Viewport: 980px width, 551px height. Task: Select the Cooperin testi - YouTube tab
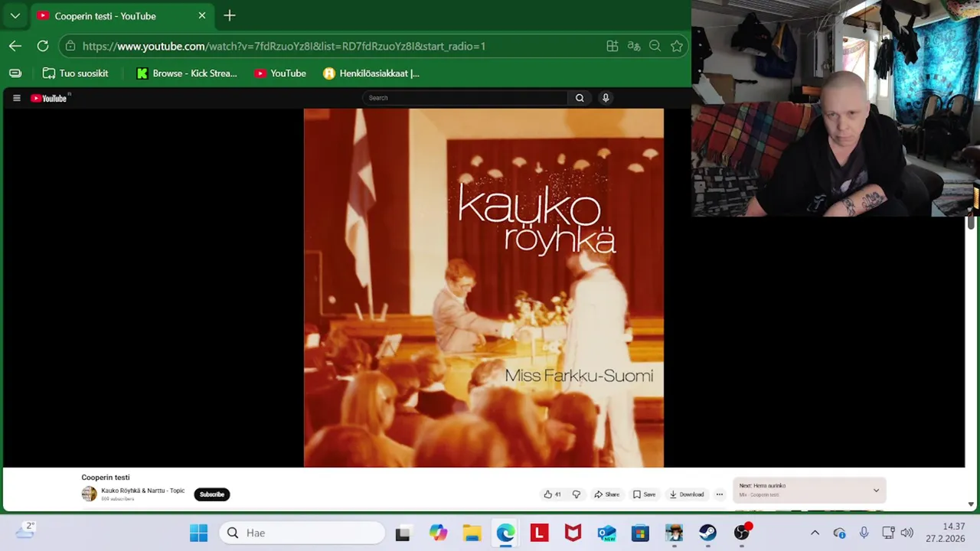pyautogui.click(x=121, y=15)
